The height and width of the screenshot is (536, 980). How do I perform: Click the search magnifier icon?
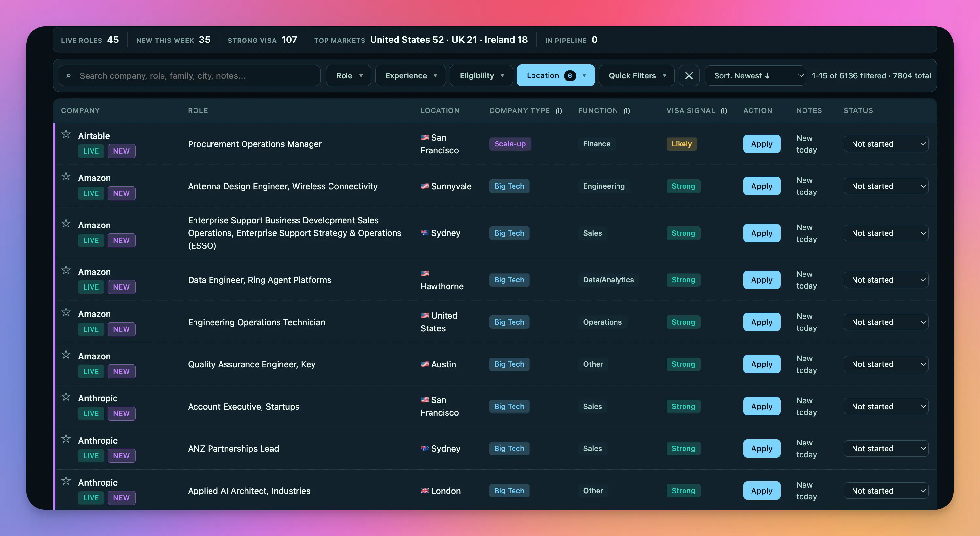pyautogui.click(x=68, y=76)
